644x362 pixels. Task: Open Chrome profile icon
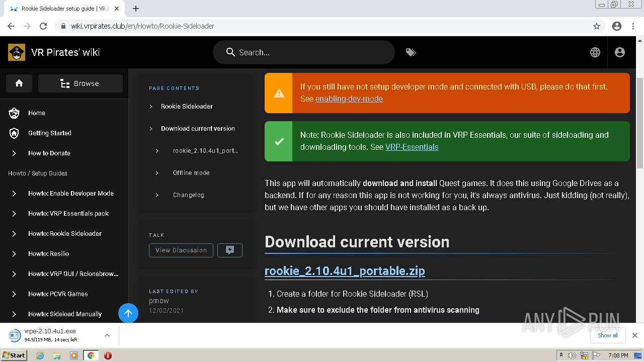pyautogui.click(x=617, y=26)
